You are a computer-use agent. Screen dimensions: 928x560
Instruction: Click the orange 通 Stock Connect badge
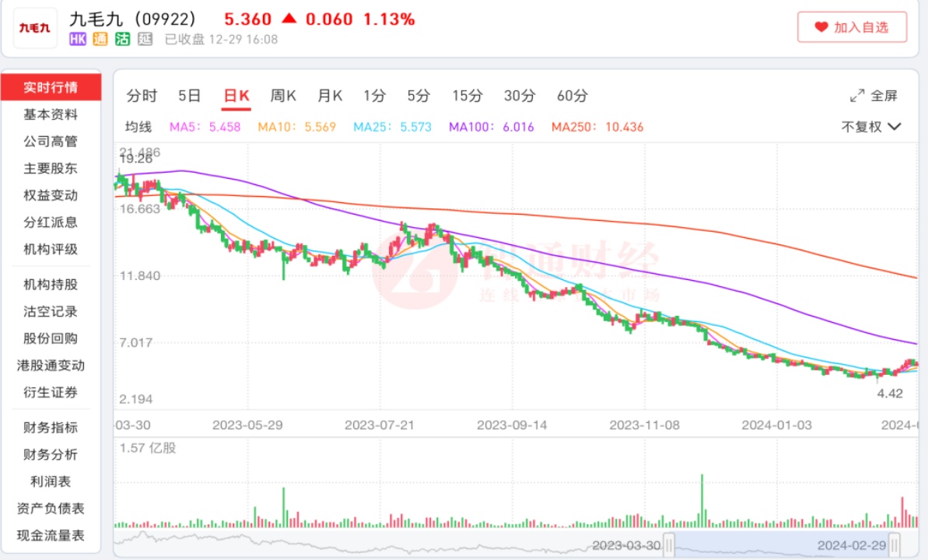100,39
